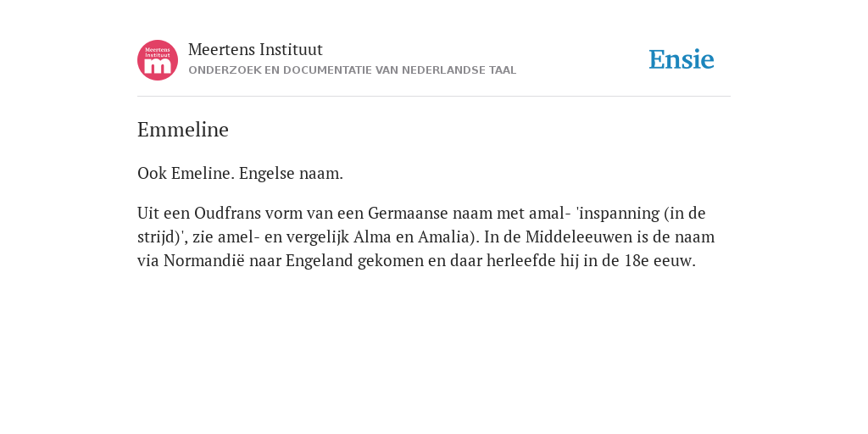Click the word 'Normandië' in the last line
This screenshot has height=434, width=868.
pyautogui.click(x=203, y=261)
